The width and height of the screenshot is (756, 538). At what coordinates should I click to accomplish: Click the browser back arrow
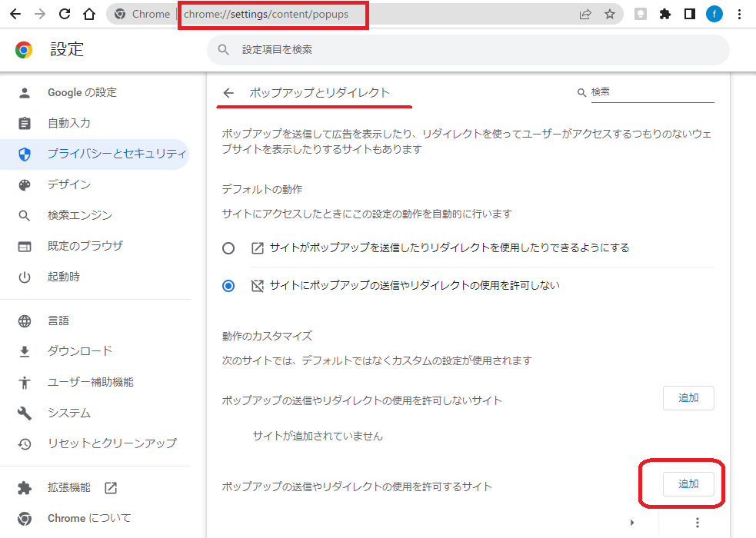coord(15,14)
